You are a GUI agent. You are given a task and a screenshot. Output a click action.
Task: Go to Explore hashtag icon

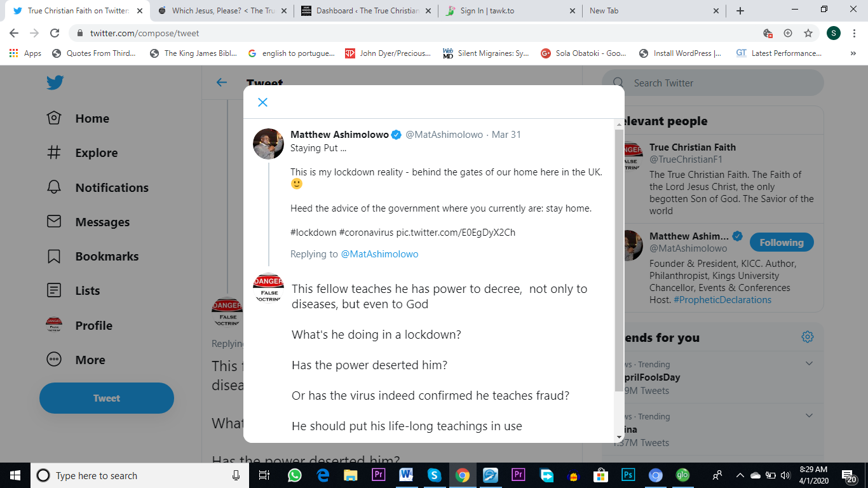(x=54, y=152)
